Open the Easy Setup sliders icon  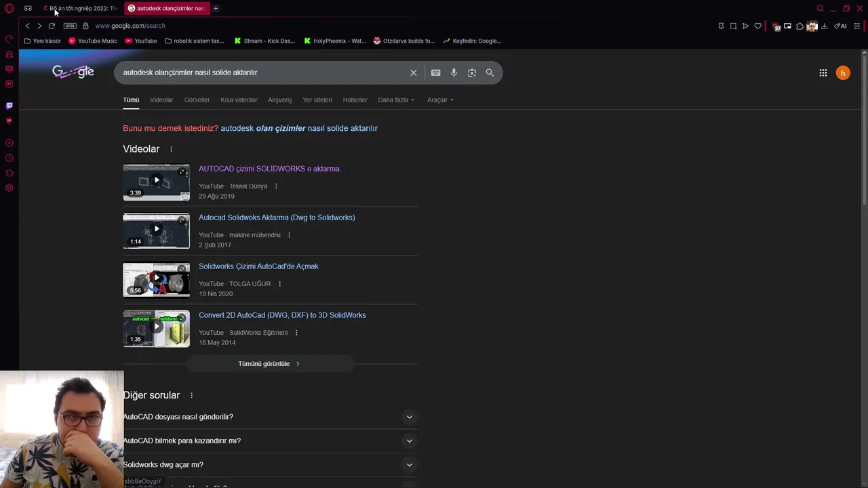(856, 26)
